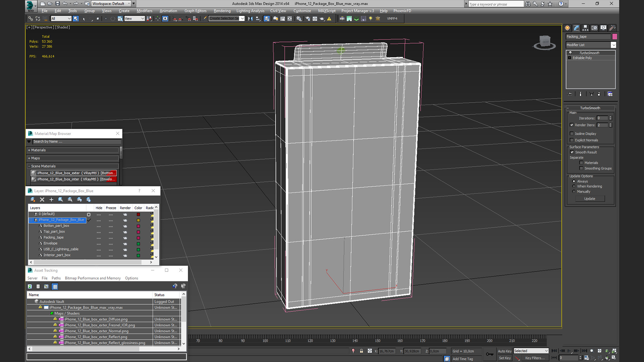Click the Mirror tool icon

point(250,19)
